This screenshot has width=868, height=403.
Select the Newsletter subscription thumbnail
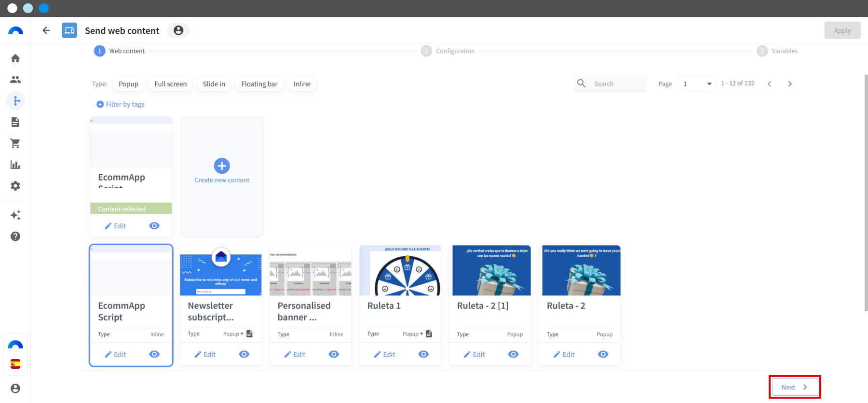(x=221, y=270)
